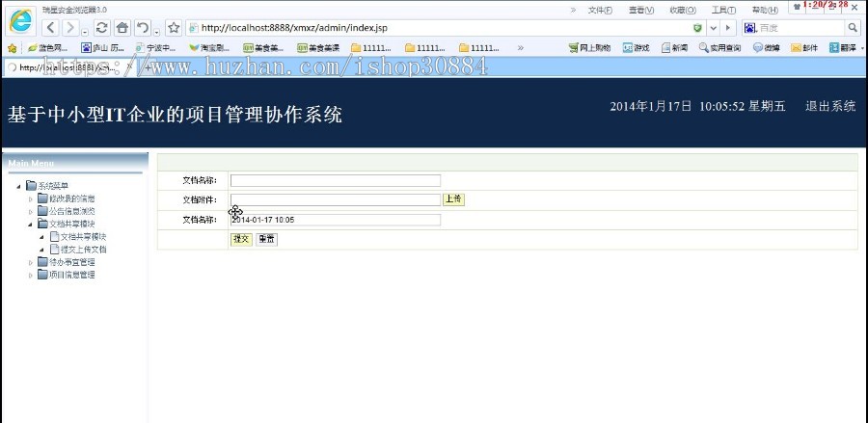Open the 收藏(O) menu
868x423 pixels.
click(x=683, y=10)
